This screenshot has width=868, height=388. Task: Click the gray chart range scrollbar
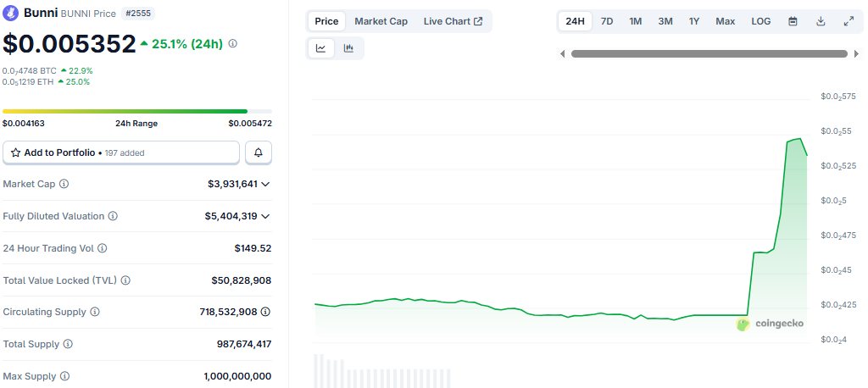pos(709,53)
